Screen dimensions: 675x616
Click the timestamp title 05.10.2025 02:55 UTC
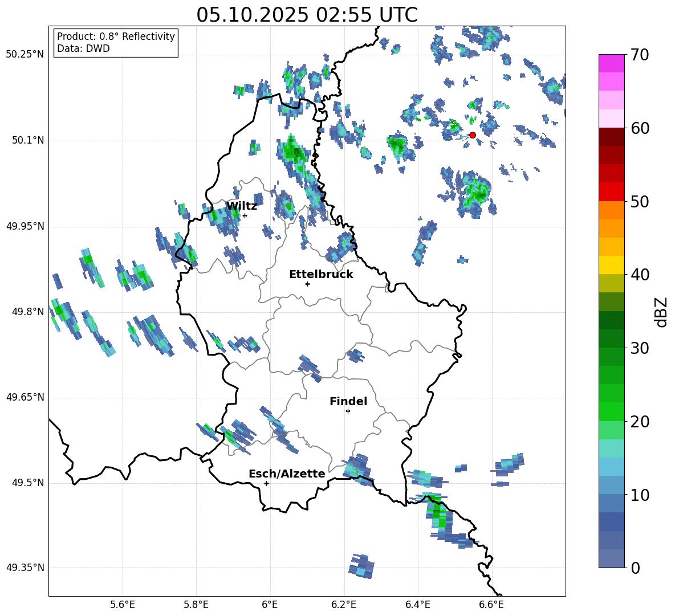307,15
